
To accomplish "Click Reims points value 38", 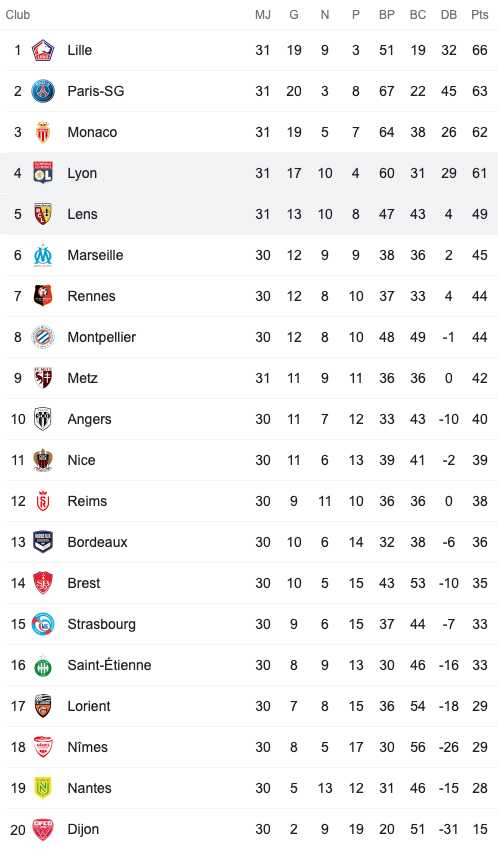I will (x=480, y=501).
